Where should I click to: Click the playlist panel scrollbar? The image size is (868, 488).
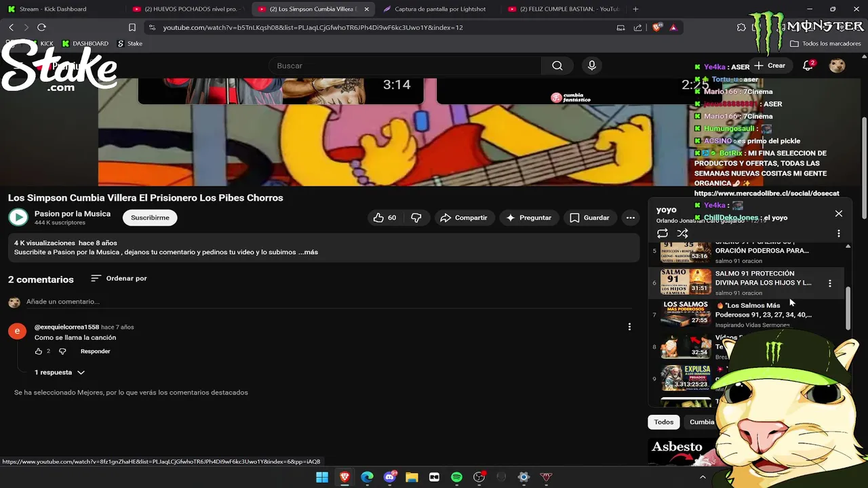pyautogui.click(x=848, y=308)
